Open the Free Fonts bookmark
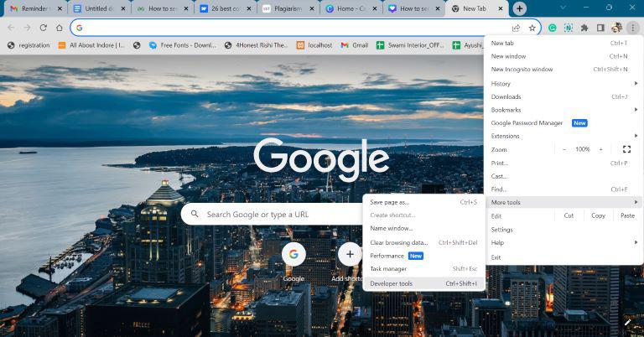644x337 pixels. pos(182,45)
